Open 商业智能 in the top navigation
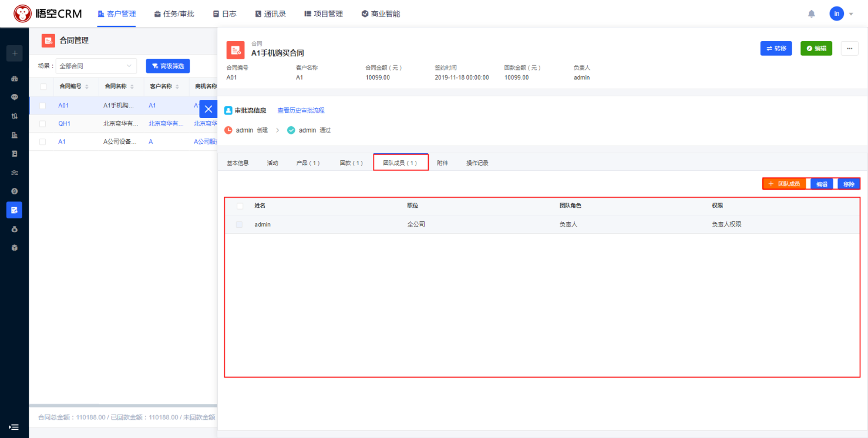 click(381, 14)
